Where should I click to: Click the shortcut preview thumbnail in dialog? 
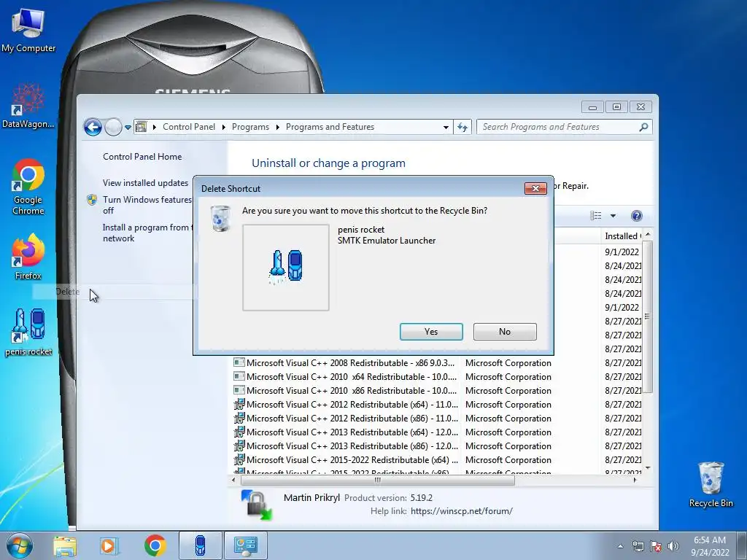pos(286,268)
